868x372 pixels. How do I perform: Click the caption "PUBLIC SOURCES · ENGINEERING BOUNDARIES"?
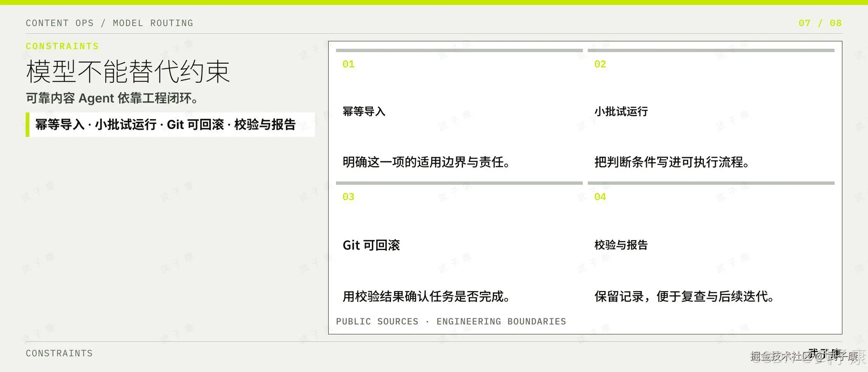pos(451,322)
